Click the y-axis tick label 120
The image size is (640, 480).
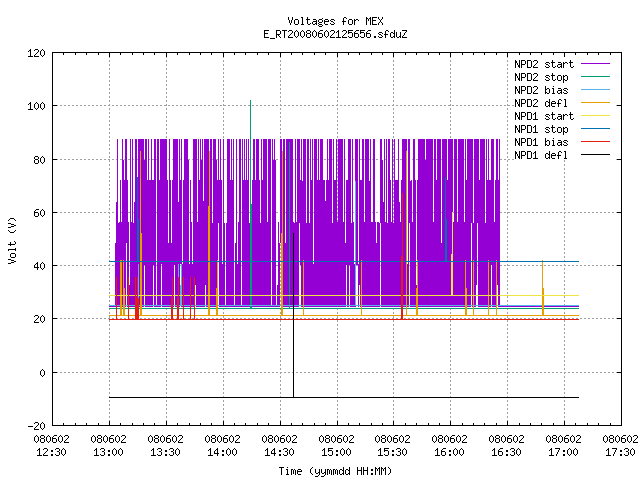pos(36,53)
